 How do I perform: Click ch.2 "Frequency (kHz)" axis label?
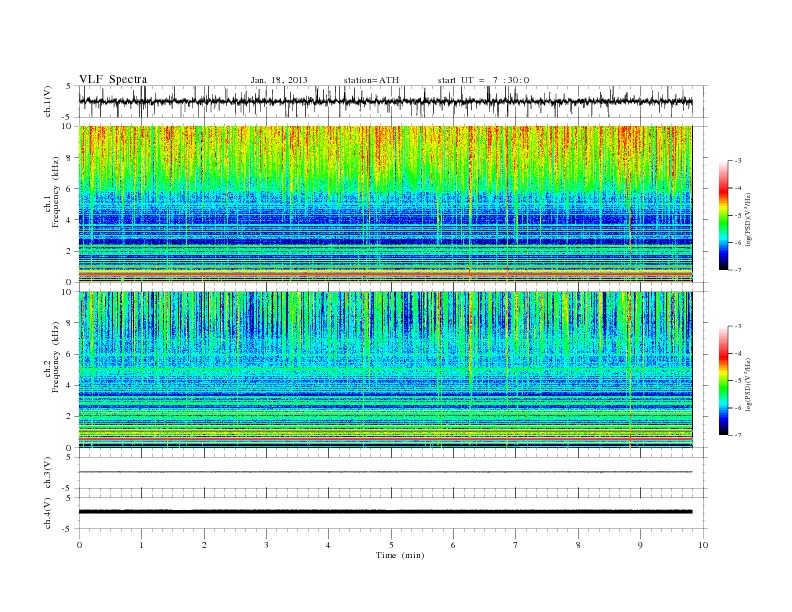coord(56,358)
